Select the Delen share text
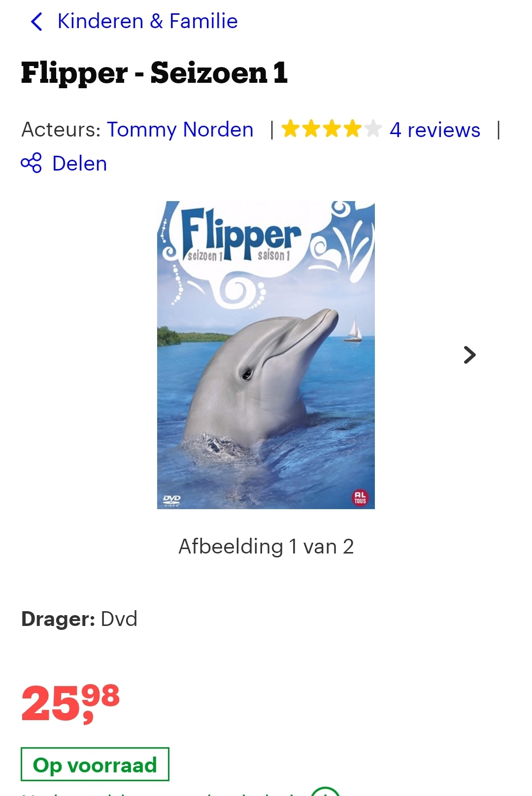This screenshot has width=532, height=796. pos(79,164)
